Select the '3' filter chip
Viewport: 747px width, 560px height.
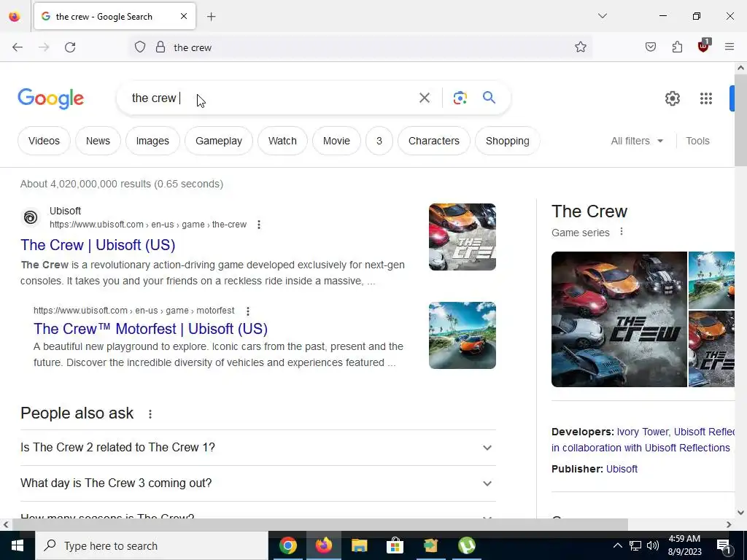379,141
